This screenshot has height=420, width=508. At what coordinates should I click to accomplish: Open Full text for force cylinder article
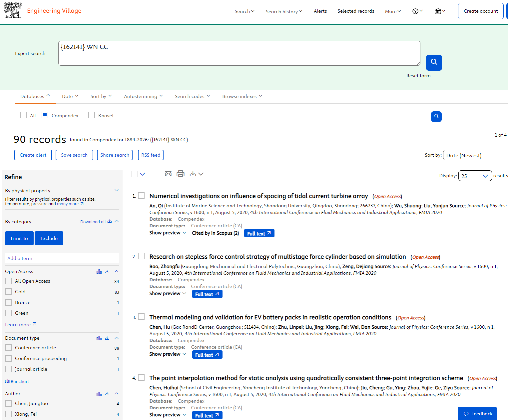pos(207,294)
